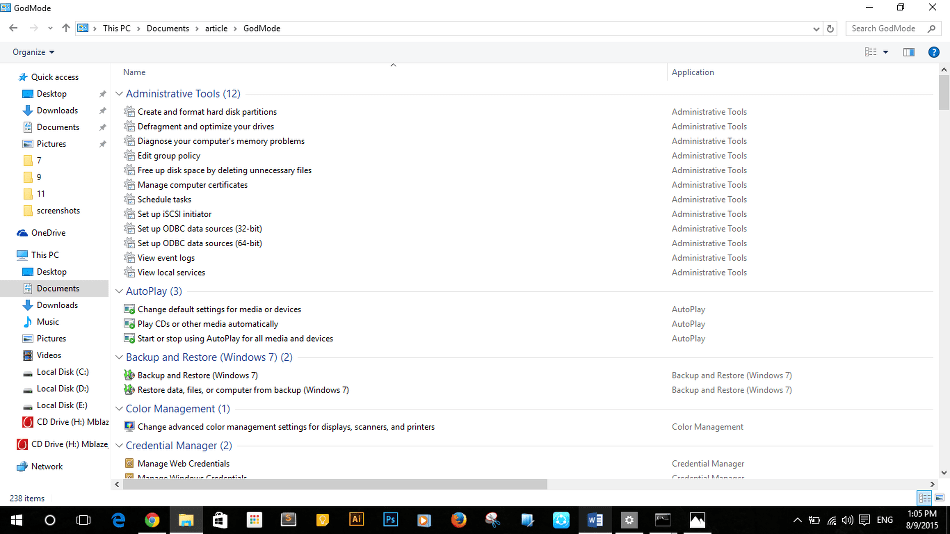Screen dimensions: 950x534
Task: Open Create and format hard disk partitions
Action: click(x=207, y=112)
